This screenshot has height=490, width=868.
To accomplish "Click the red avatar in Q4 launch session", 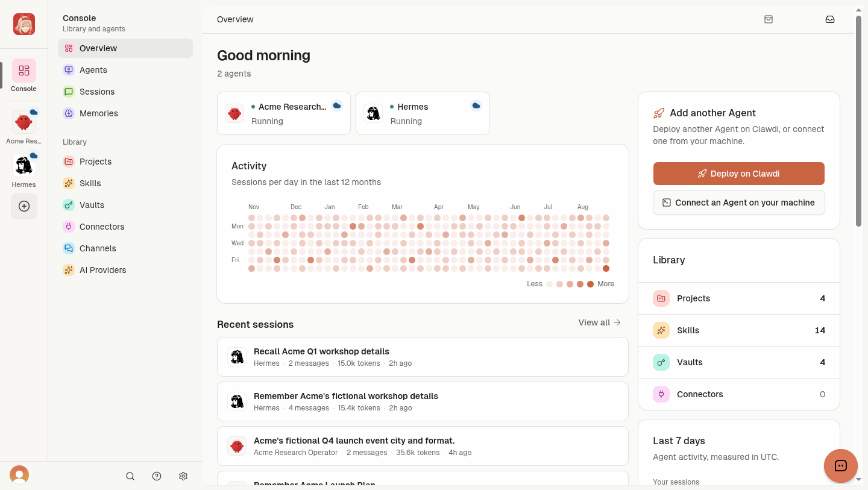I will pyautogui.click(x=237, y=446).
